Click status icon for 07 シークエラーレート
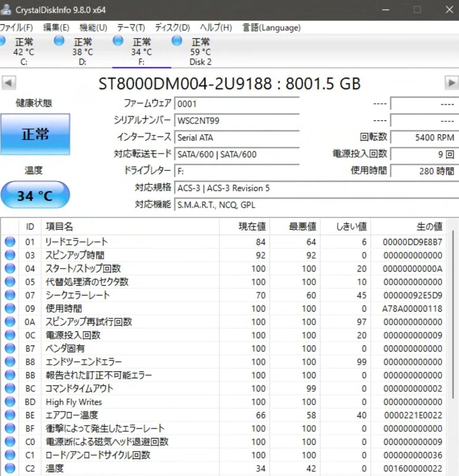Viewport: 459px width, 476px height. click(10, 295)
